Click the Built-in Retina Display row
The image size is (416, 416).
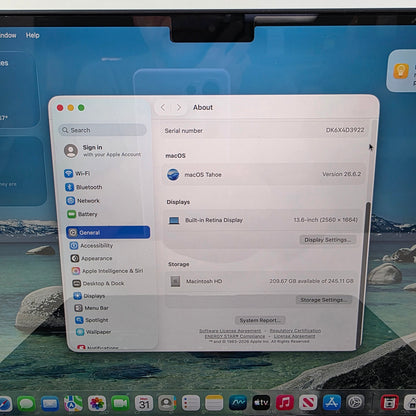pyautogui.click(x=263, y=220)
